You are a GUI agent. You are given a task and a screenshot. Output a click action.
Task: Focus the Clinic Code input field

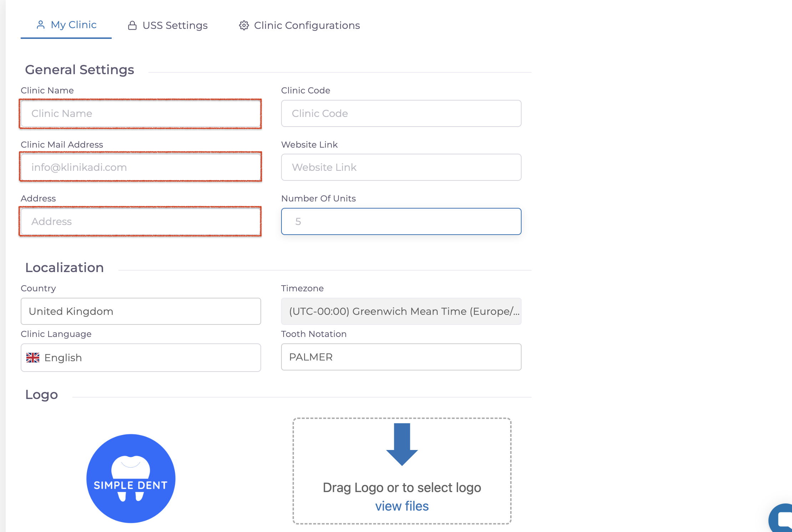(x=401, y=113)
